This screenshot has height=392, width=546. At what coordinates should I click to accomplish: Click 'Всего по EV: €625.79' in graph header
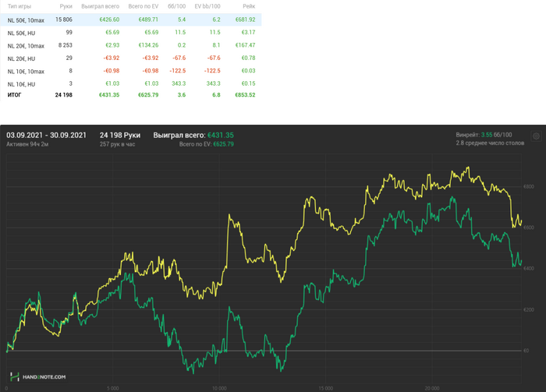[x=207, y=144]
